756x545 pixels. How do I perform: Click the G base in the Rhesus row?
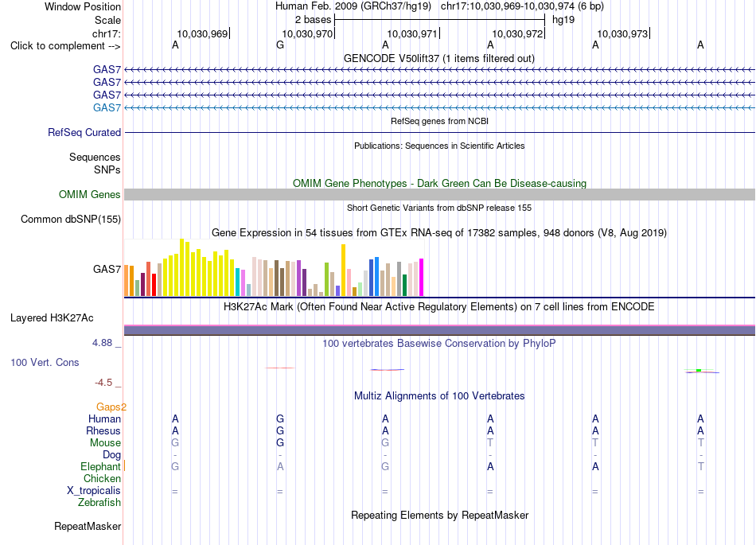(x=280, y=430)
